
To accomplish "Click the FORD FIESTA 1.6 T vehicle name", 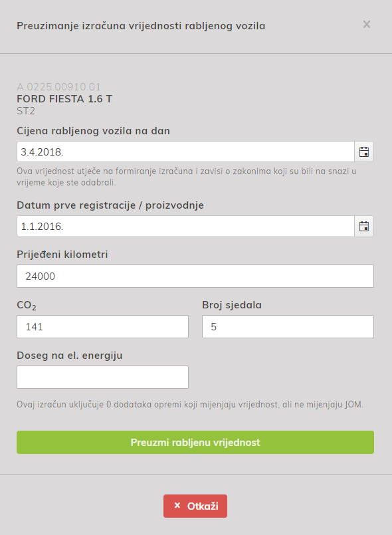I will [64, 99].
